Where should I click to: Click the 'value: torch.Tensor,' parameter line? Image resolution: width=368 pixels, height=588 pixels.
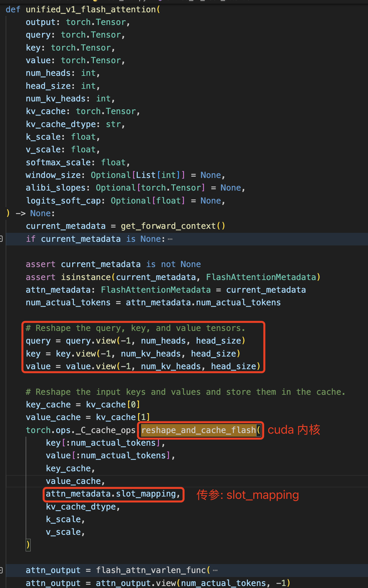76,61
